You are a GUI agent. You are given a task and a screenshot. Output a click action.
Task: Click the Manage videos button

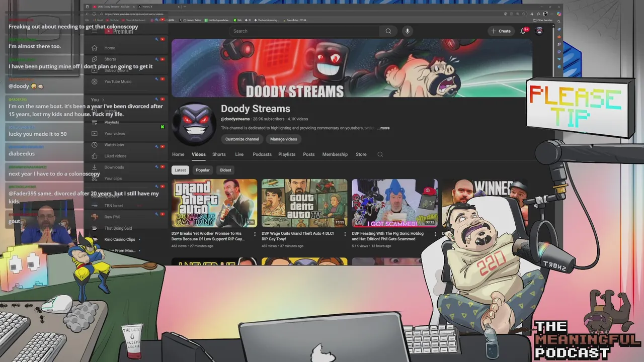pyautogui.click(x=284, y=139)
